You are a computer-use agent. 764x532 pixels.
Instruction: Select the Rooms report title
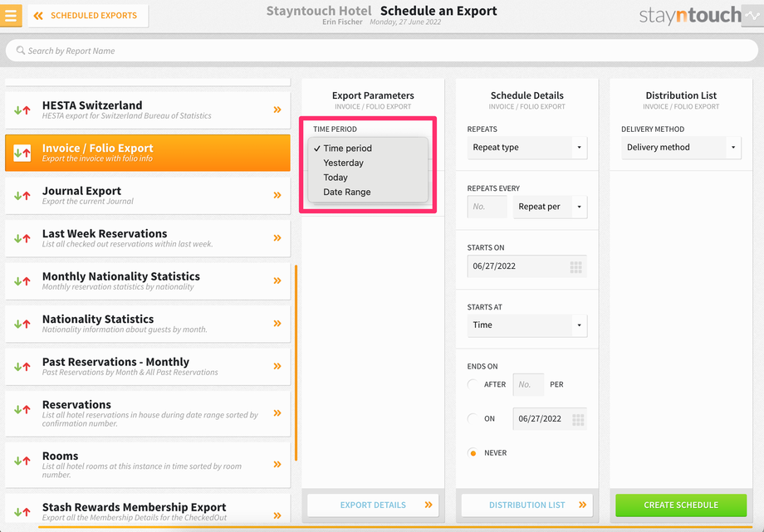click(60, 456)
